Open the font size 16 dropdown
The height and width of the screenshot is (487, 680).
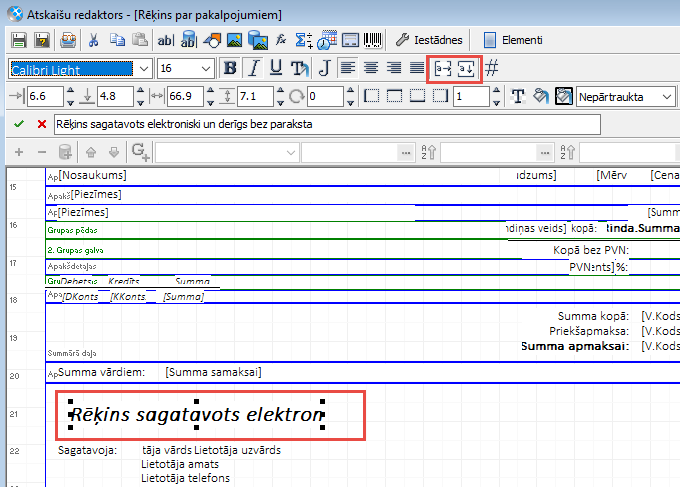(206, 69)
